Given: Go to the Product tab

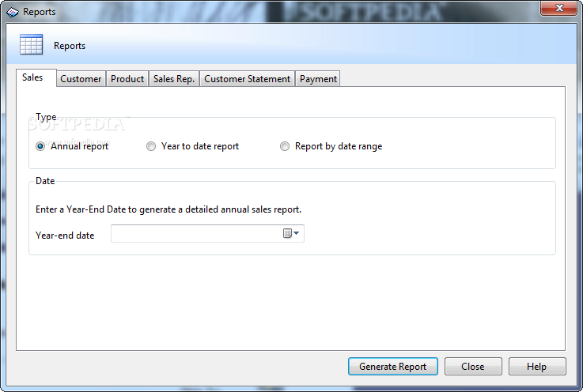Looking at the screenshot, I should (127, 79).
